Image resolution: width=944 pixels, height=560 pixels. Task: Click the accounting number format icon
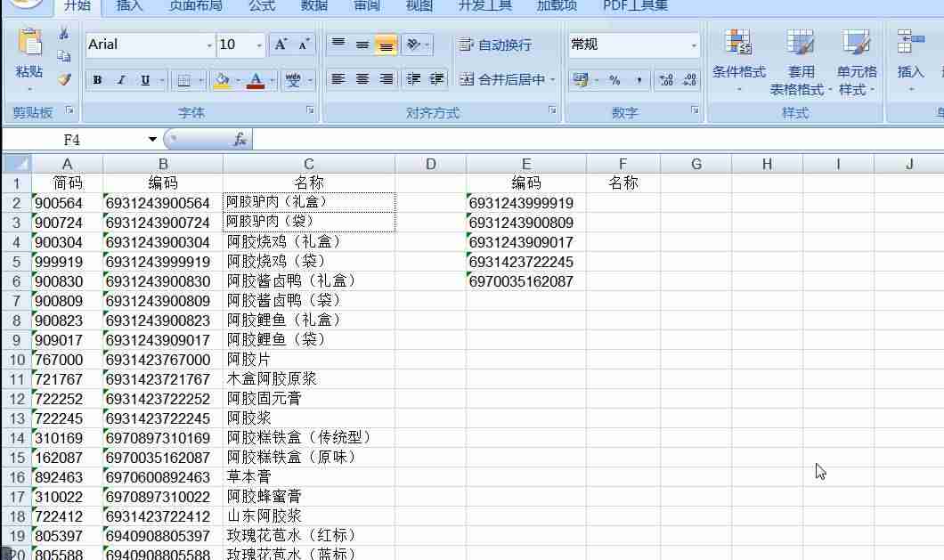pyautogui.click(x=581, y=79)
